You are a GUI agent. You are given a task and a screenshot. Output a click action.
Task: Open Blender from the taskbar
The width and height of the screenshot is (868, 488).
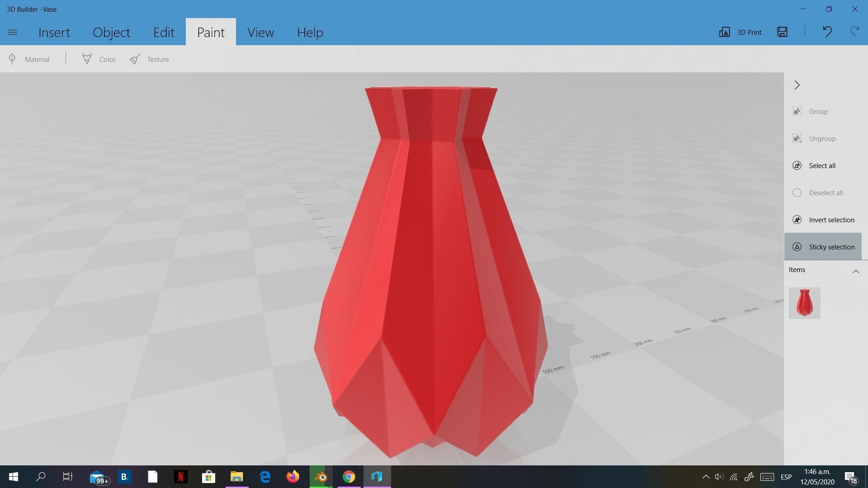click(x=321, y=477)
